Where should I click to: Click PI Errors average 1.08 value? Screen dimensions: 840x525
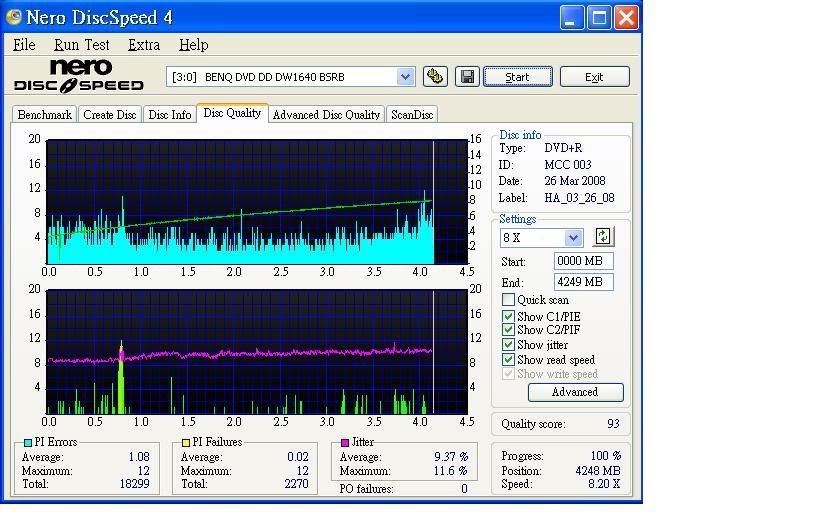click(x=139, y=456)
